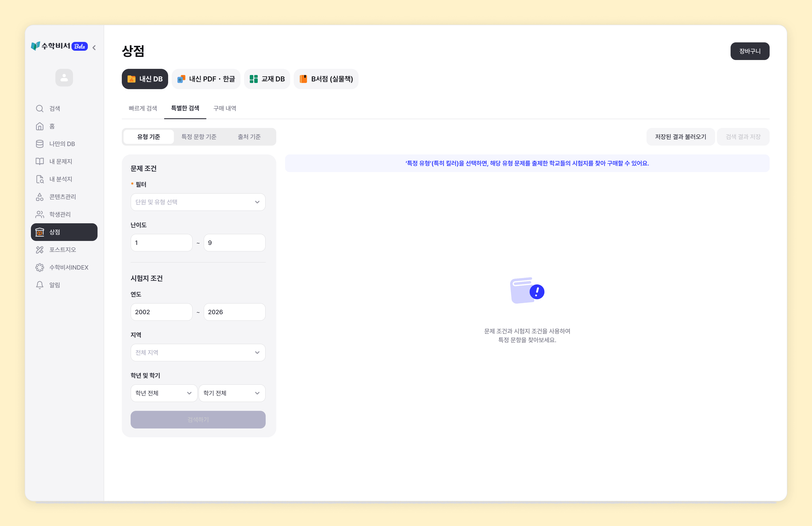Expand 학년 전체 dropdown
This screenshot has height=526, width=812.
click(x=164, y=393)
